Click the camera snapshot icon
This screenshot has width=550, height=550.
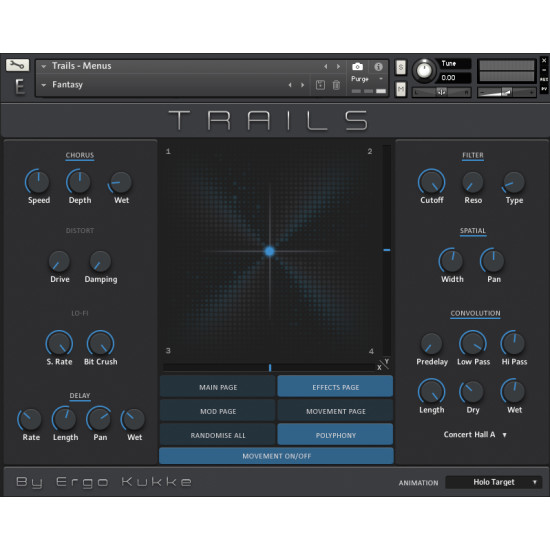click(357, 67)
